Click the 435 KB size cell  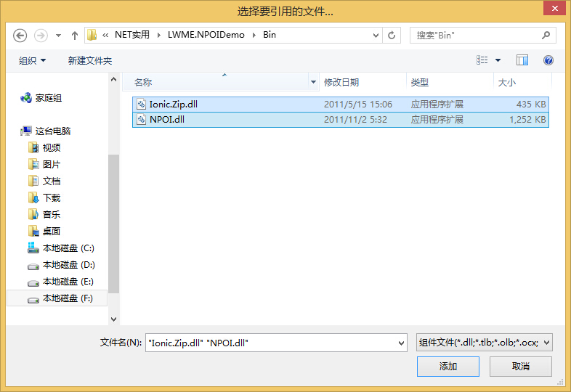pyautogui.click(x=531, y=105)
